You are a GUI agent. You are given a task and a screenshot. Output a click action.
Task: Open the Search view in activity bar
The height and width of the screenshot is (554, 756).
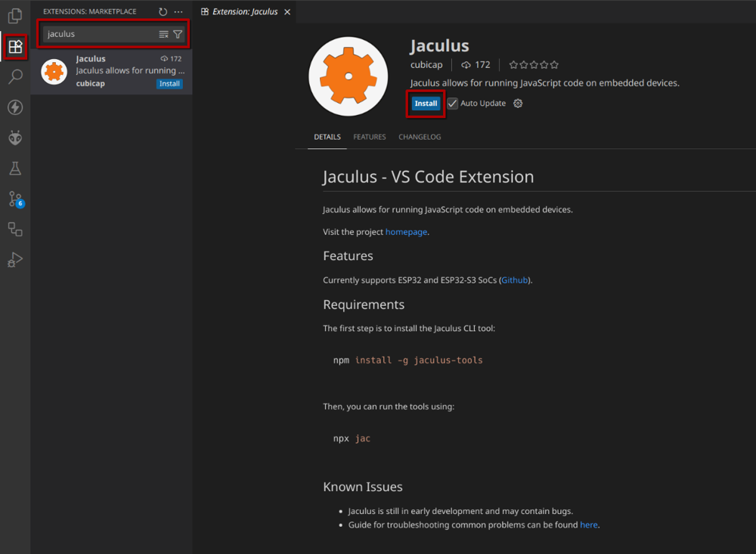tap(15, 76)
